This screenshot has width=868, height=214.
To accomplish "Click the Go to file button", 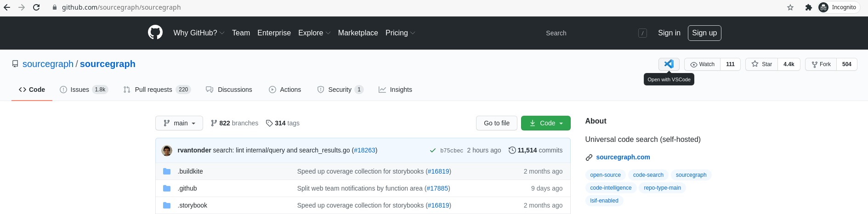I will coord(496,123).
